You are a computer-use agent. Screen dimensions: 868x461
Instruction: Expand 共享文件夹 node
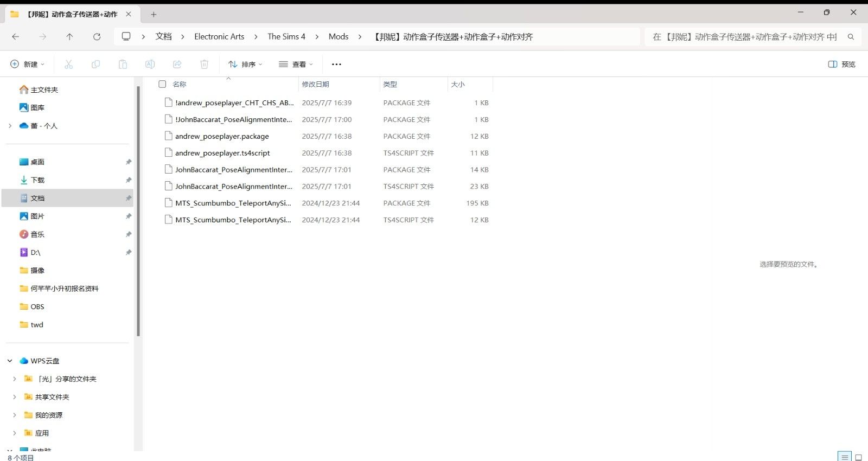click(x=15, y=397)
